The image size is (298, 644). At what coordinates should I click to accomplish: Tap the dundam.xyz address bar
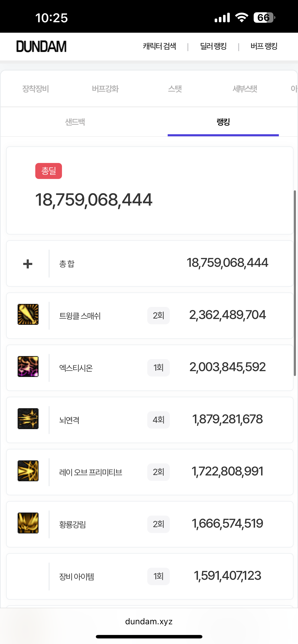click(149, 622)
